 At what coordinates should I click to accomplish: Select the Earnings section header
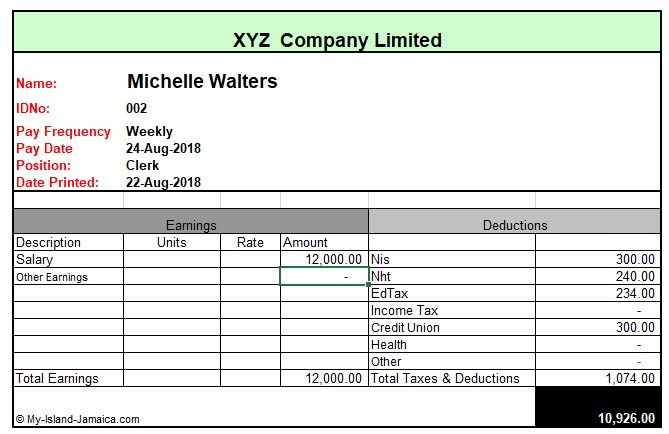tap(191, 221)
